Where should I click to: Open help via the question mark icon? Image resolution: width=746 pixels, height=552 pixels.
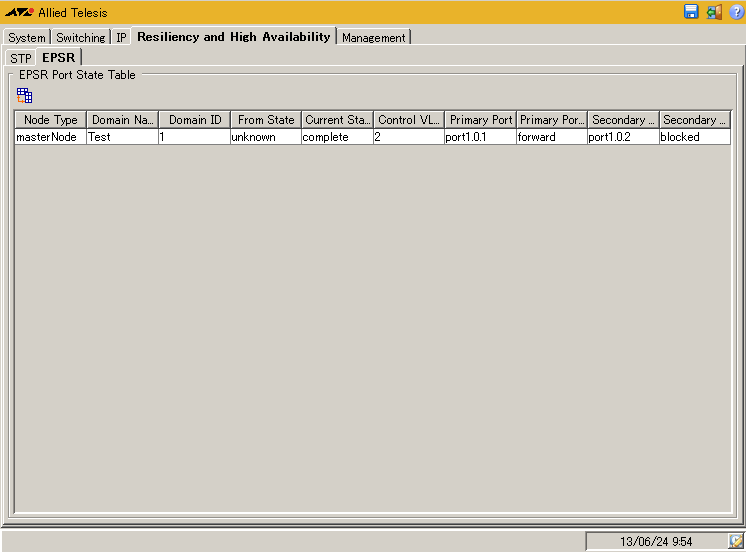736,12
